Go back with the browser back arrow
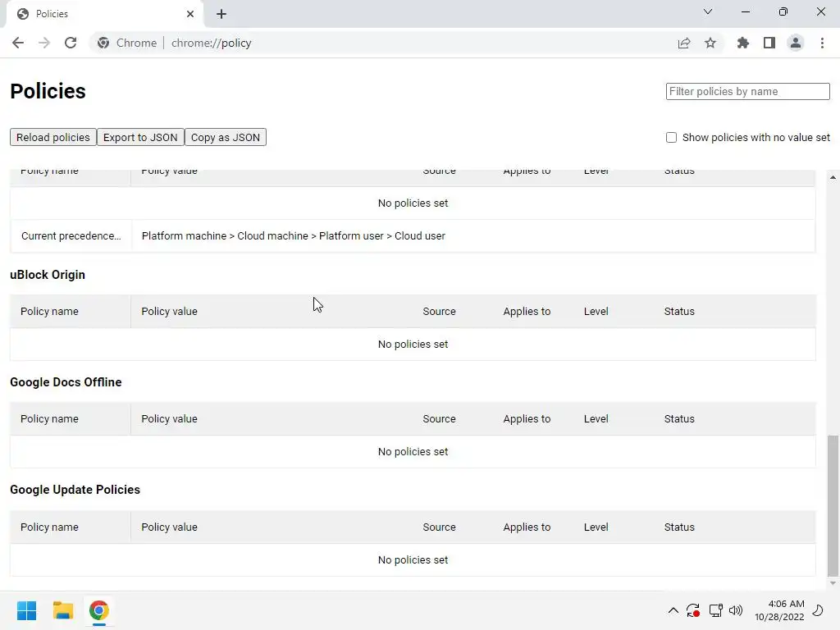This screenshot has height=630, width=840. tap(18, 43)
